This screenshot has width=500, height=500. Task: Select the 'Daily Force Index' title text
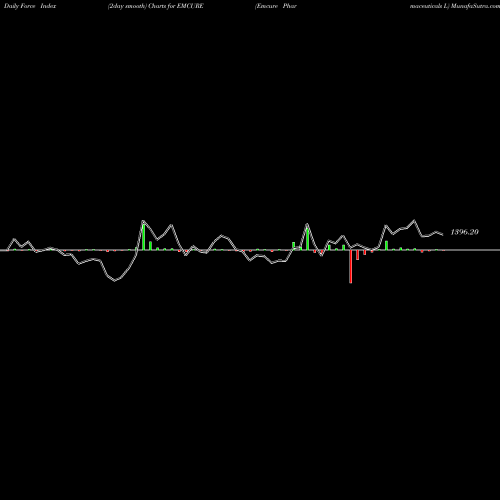click(x=30, y=6)
